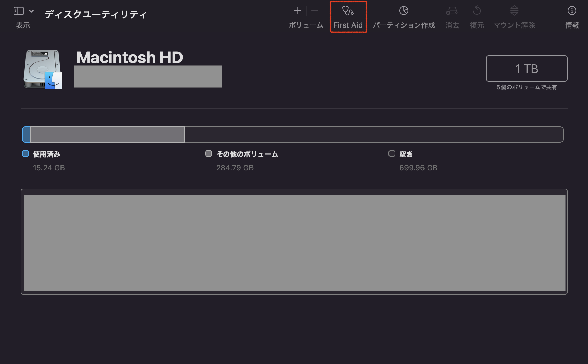588x364 pixels.
Task: Click the 15.24 GB used value
Action: [49, 168]
